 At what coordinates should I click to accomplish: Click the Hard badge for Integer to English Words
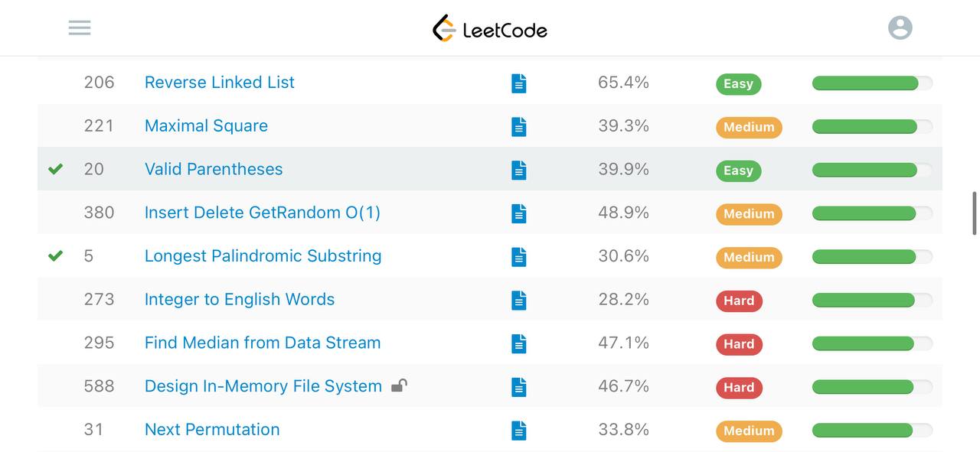pyautogui.click(x=739, y=301)
